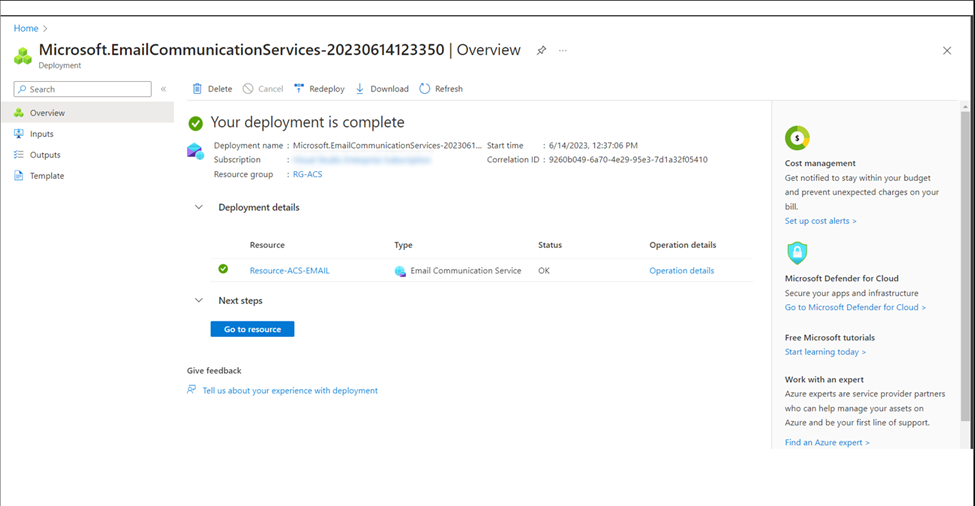975x506 pixels.
Task: Click the Cost management dollar icon
Action: point(797,138)
